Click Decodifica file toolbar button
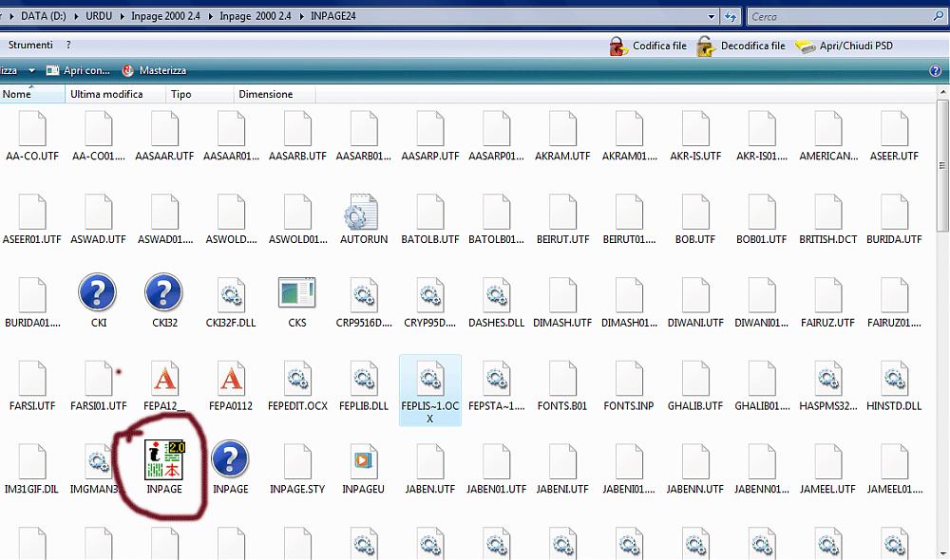950x560 pixels. coord(741,46)
